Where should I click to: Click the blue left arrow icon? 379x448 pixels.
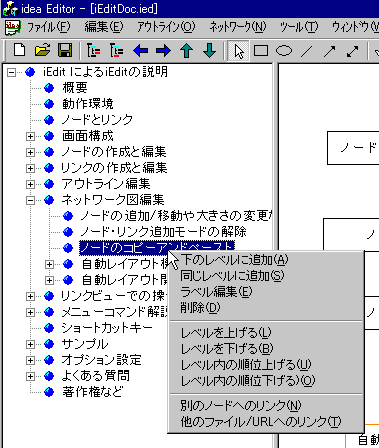[140, 51]
